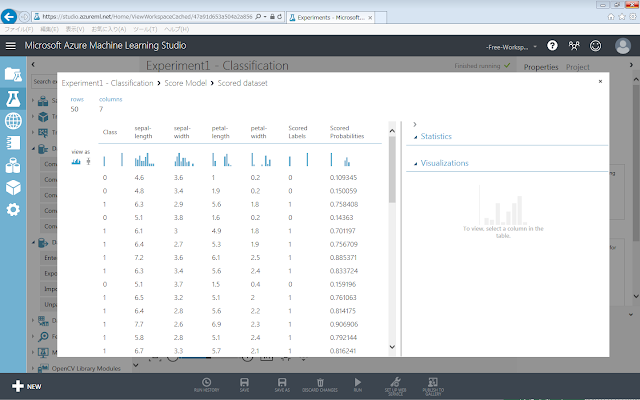Screen dimensions: 640x400
Task: Click Run History in bottom toolbar
Action: (x=205, y=384)
